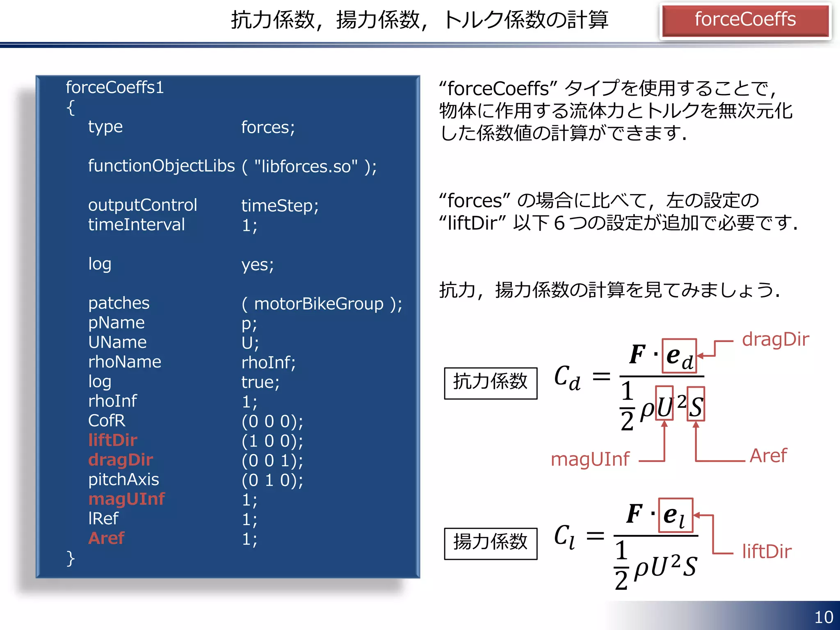Click the '(1 0 0);' liftDir value
The height and width of the screenshot is (630, 840).
tap(272, 441)
